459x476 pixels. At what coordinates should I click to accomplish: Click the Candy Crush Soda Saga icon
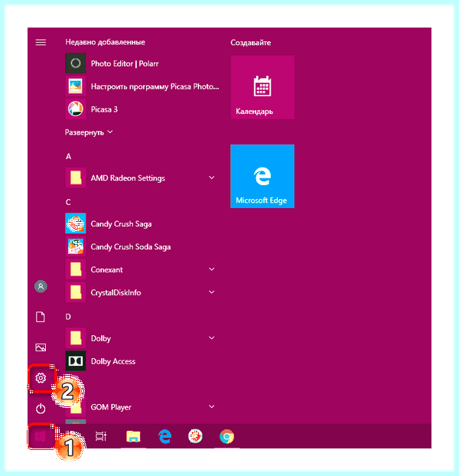click(x=76, y=246)
